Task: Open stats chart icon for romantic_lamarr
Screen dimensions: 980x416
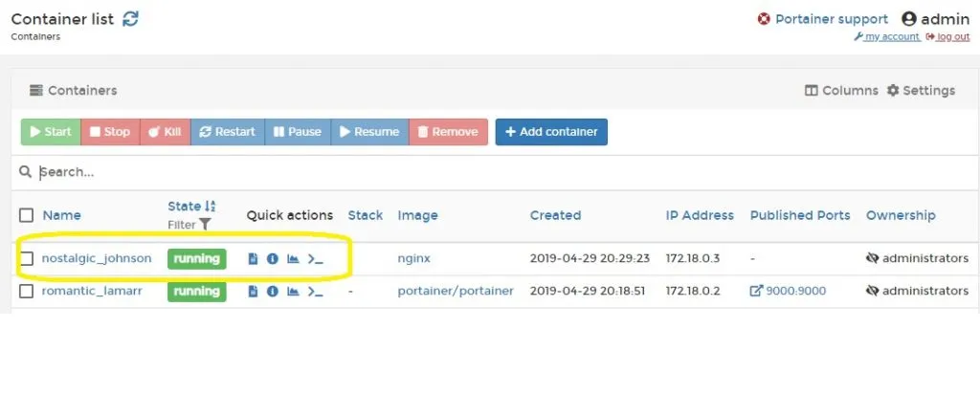Action: click(293, 291)
